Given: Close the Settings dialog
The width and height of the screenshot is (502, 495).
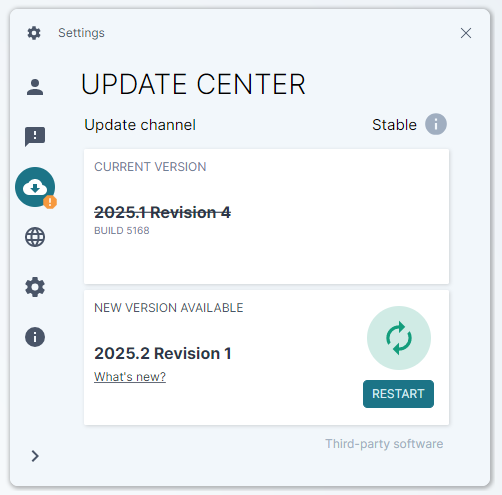Looking at the screenshot, I should 466,33.
